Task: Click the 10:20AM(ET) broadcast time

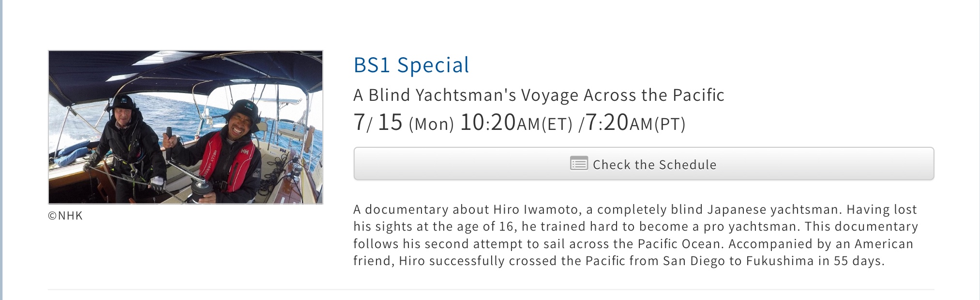Action: [516, 123]
